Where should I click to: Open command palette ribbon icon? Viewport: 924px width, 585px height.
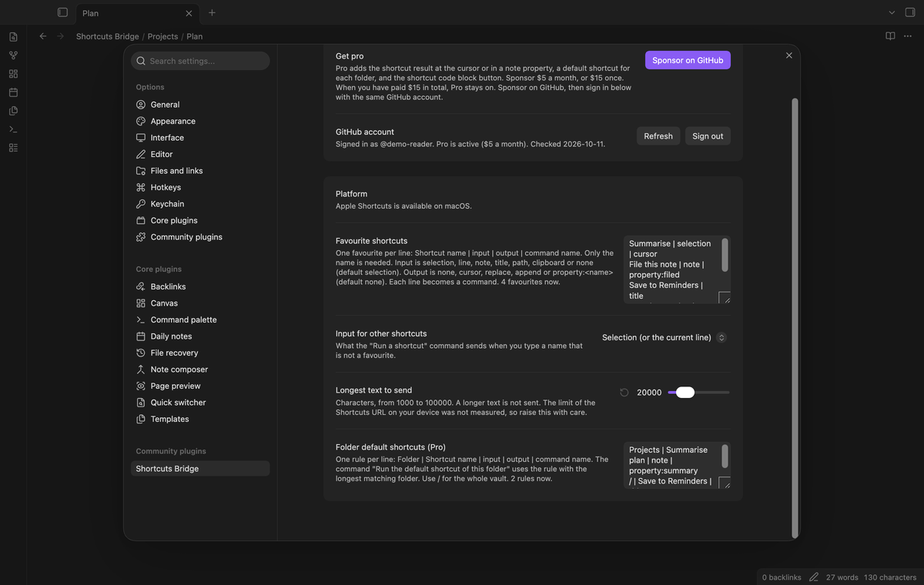(x=13, y=129)
